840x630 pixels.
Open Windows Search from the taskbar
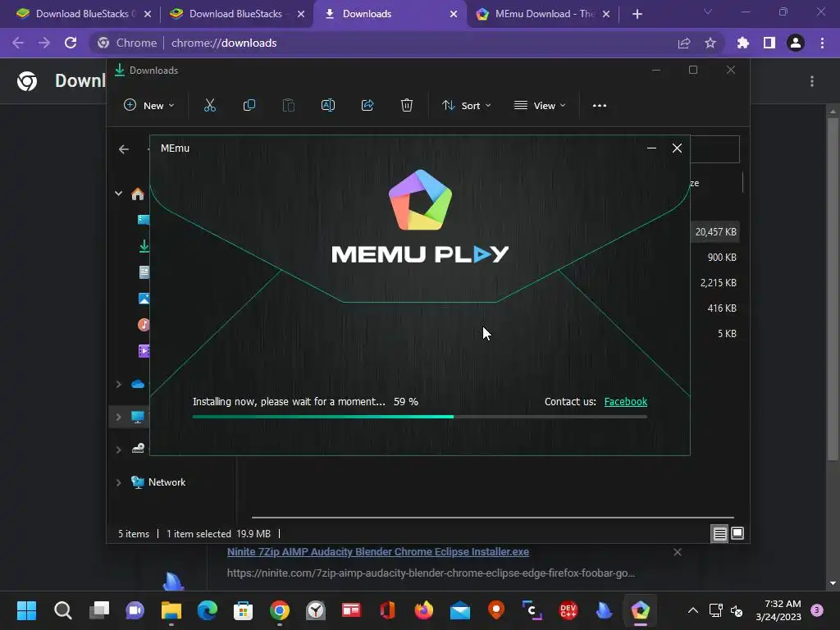tap(62, 610)
